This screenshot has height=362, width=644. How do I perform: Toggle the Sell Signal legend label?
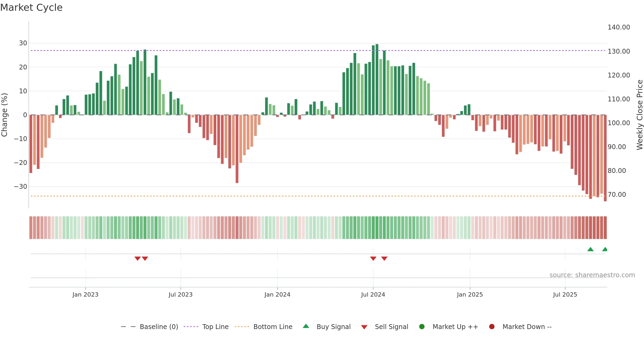point(391,327)
